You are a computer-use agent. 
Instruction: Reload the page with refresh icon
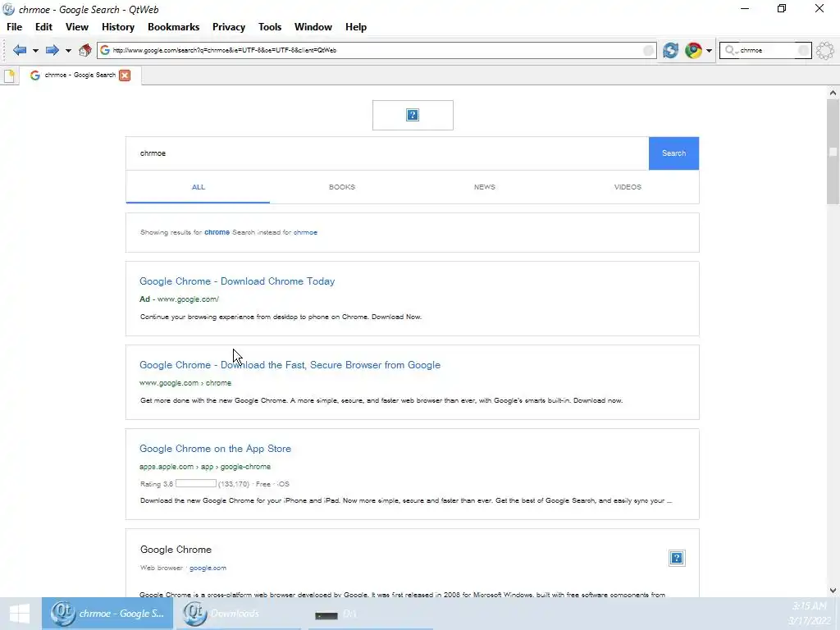click(x=670, y=50)
